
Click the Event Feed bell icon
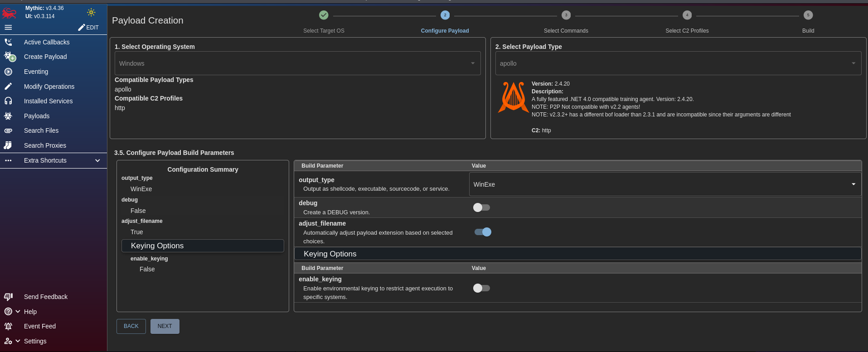[8, 326]
